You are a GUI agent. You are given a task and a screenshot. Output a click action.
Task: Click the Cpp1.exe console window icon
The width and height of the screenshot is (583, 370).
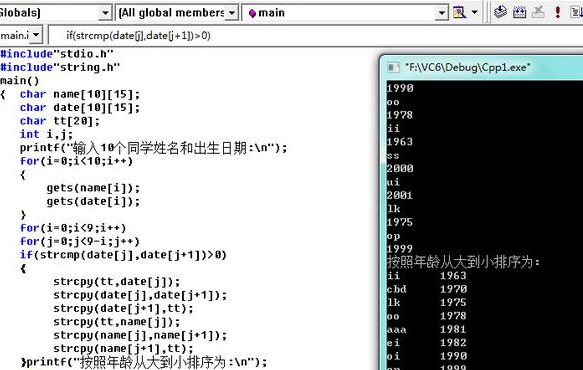point(393,68)
